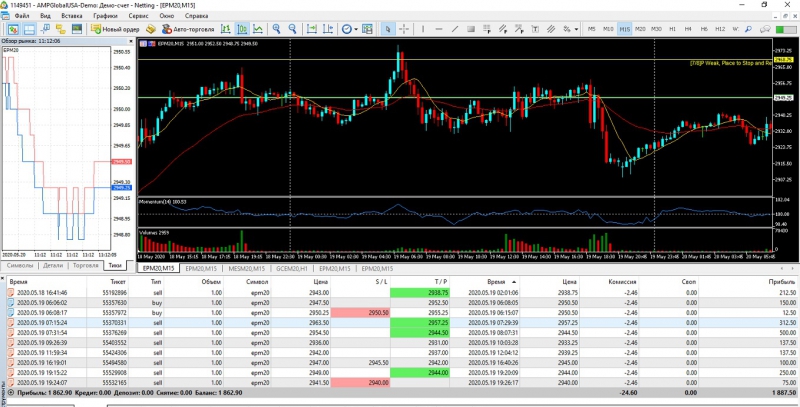Select the MESM20,M15 chart tab
The image size is (800, 407).
pyautogui.click(x=246, y=268)
